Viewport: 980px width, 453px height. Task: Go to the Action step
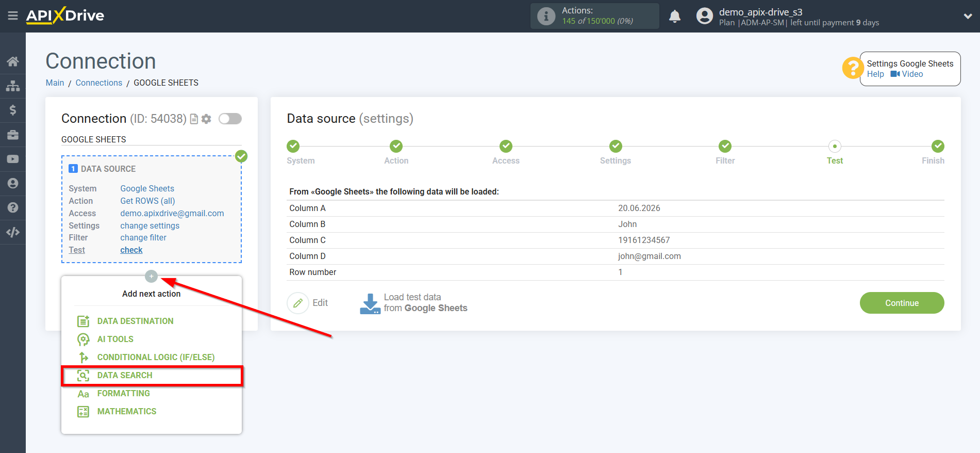point(396,146)
